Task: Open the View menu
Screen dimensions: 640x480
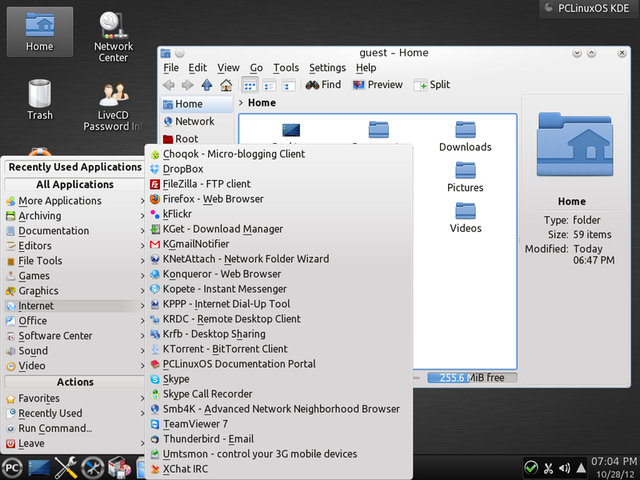Action: 228,68
